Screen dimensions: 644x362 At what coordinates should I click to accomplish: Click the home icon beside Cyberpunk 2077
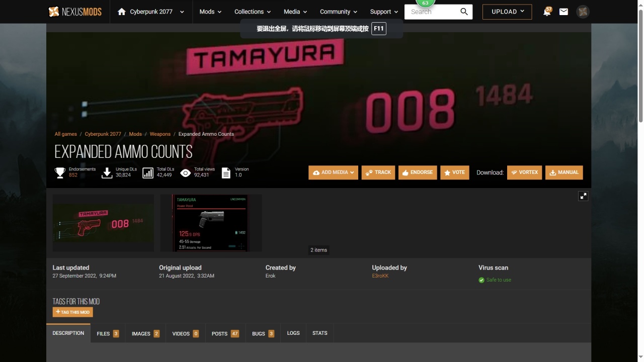[x=122, y=12]
